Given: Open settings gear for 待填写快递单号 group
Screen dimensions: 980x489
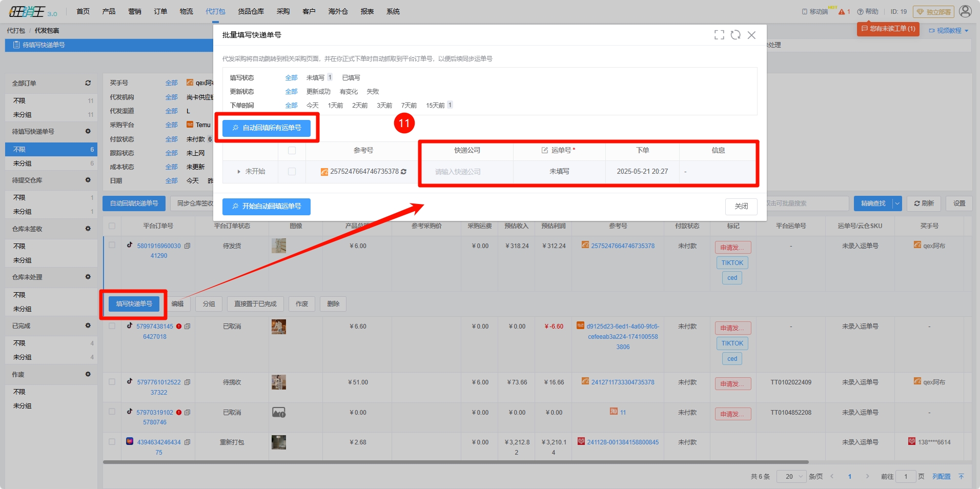Looking at the screenshot, I should click(x=88, y=132).
